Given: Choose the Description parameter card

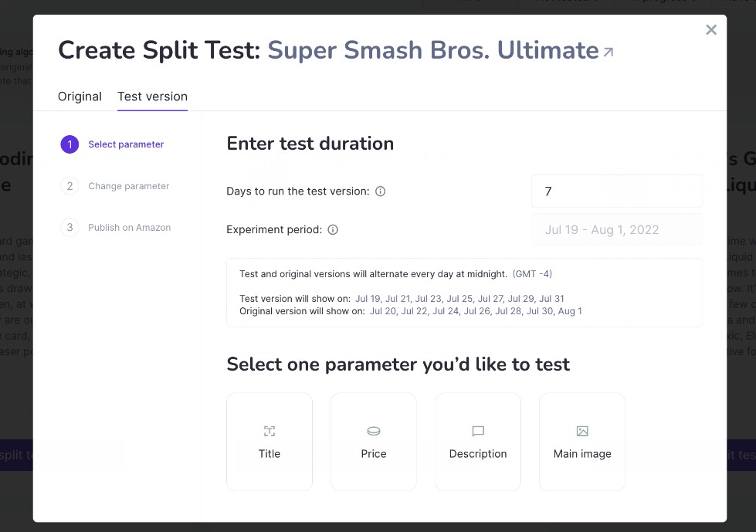Looking at the screenshot, I should 478,442.
